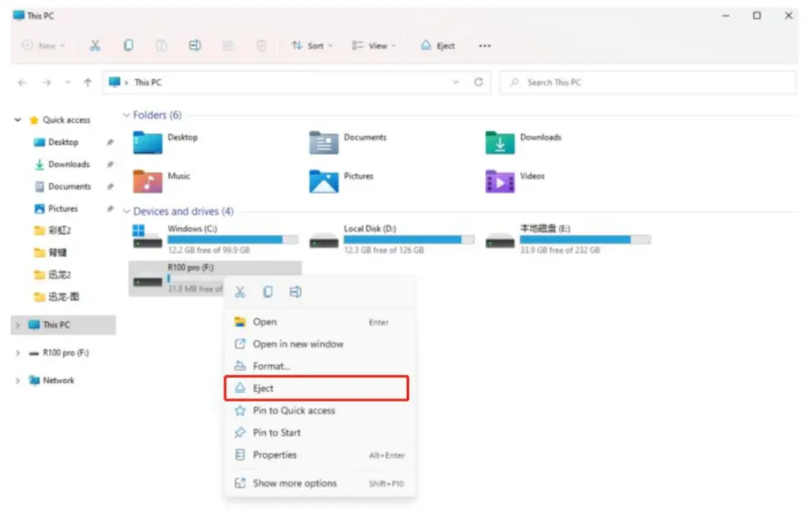
Task: Select the Documents folder icon
Action: click(x=324, y=142)
